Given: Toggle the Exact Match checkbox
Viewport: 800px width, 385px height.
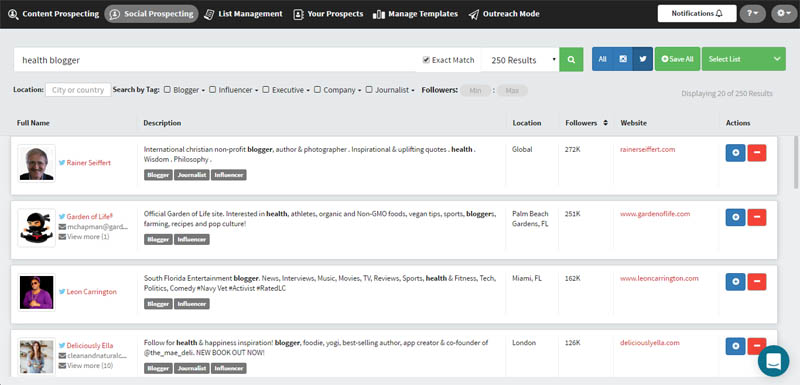Looking at the screenshot, I should click(x=426, y=60).
